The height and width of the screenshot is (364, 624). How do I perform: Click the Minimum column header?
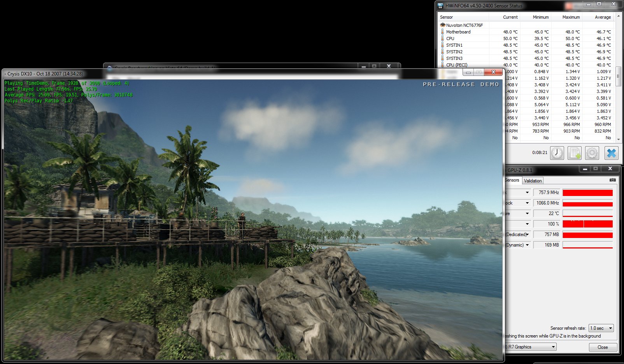[x=535, y=17]
